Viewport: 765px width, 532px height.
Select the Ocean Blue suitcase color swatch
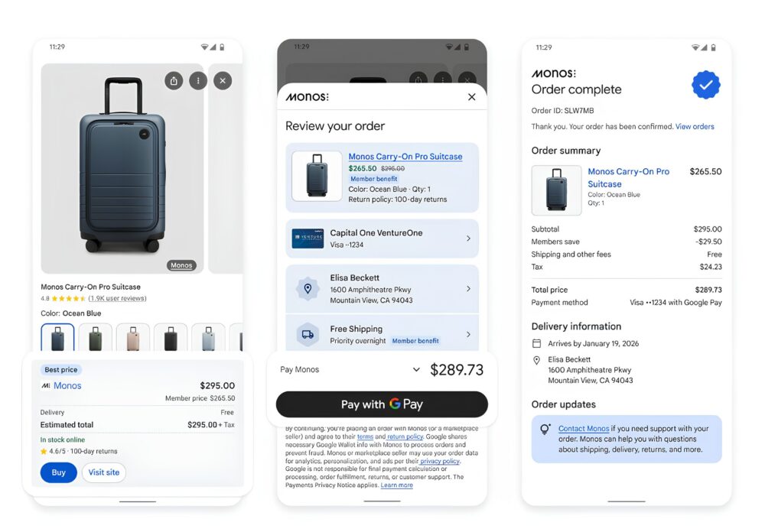click(57, 337)
